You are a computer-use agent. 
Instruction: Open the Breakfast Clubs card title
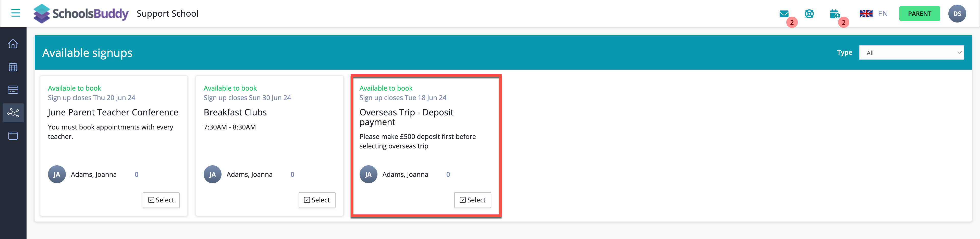pos(235,112)
